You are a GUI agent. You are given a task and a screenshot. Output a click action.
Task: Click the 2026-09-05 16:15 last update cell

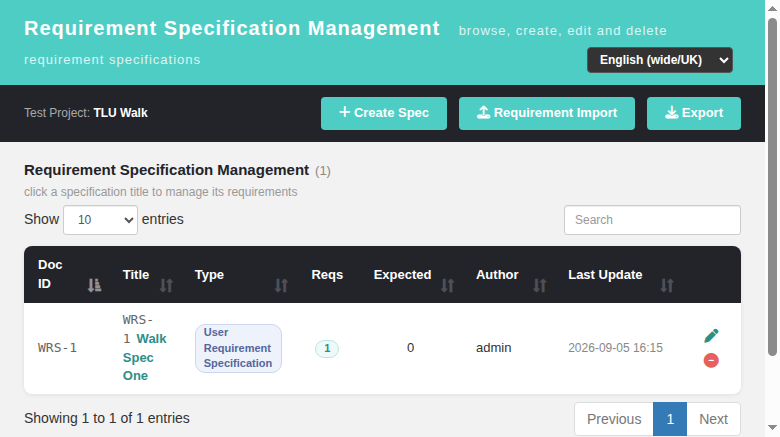click(x=615, y=348)
